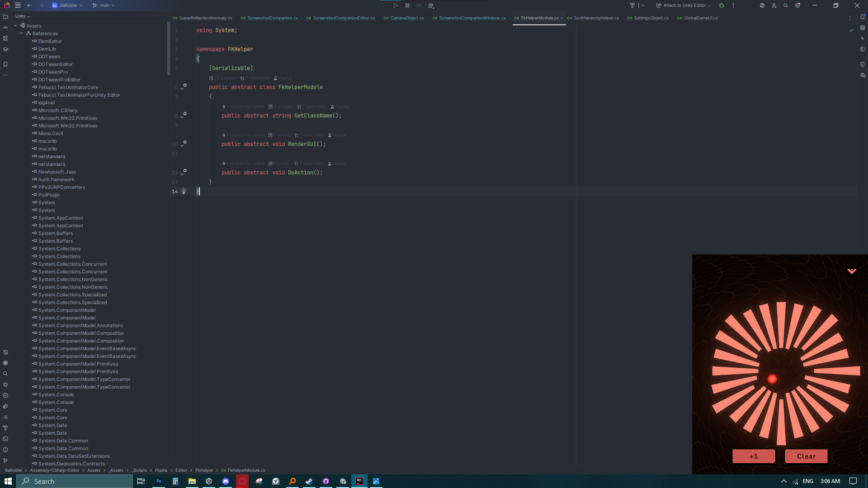The width and height of the screenshot is (868, 488).
Task: Click the green debug bug icon
Action: tap(722, 5)
